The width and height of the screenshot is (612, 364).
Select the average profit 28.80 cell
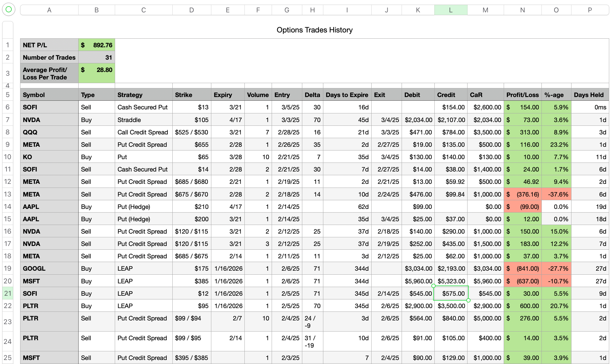[97, 73]
